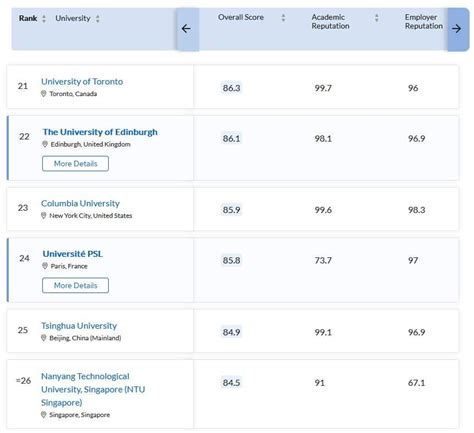The height and width of the screenshot is (433, 474).
Task: Open the Université PSL link
Action: 73,254
